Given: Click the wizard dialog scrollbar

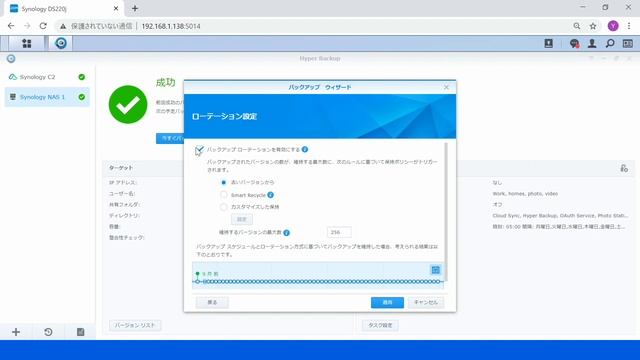Looking at the screenshot, I should click(446, 212).
